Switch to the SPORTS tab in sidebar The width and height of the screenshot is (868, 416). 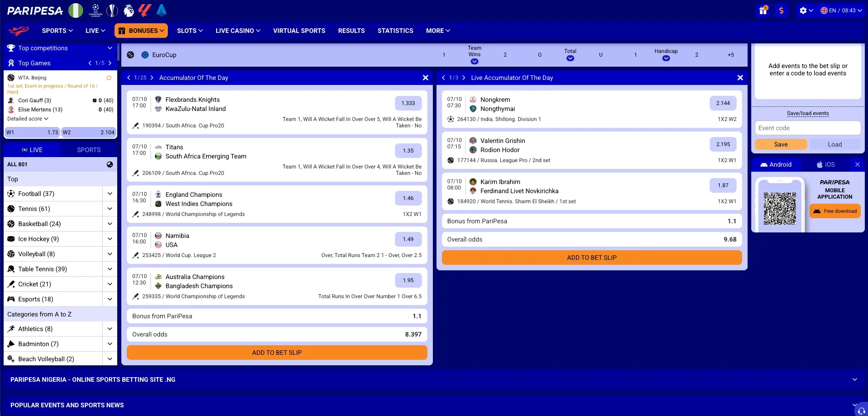click(88, 150)
